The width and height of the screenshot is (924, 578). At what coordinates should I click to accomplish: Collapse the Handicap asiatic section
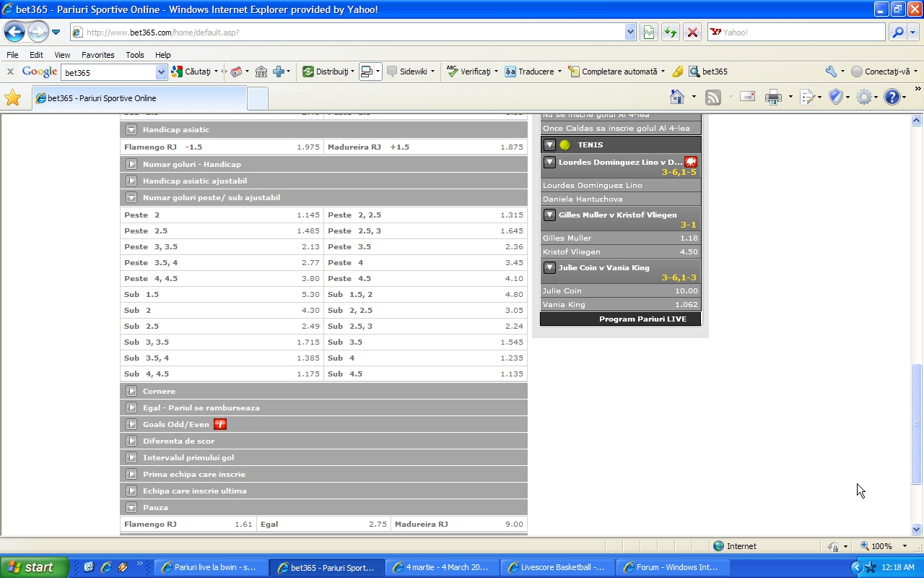click(131, 130)
